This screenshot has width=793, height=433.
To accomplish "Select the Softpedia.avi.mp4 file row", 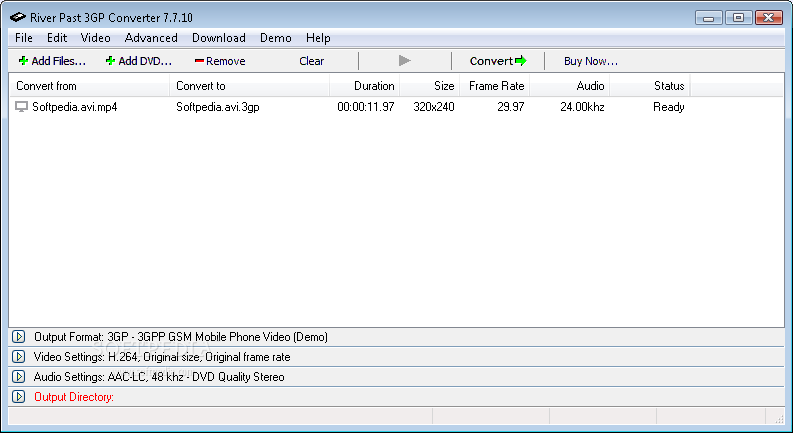I will [x=350, y=107].
